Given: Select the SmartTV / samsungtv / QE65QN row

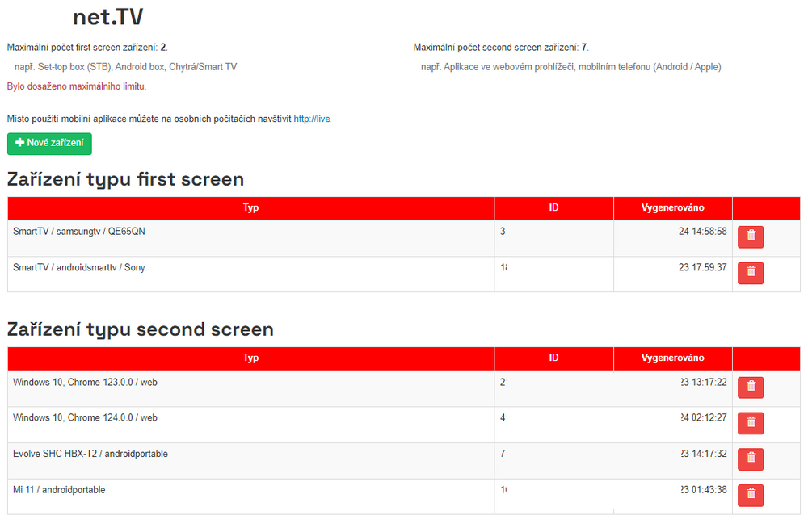Looking at the screenshot, I should (79, 232).
